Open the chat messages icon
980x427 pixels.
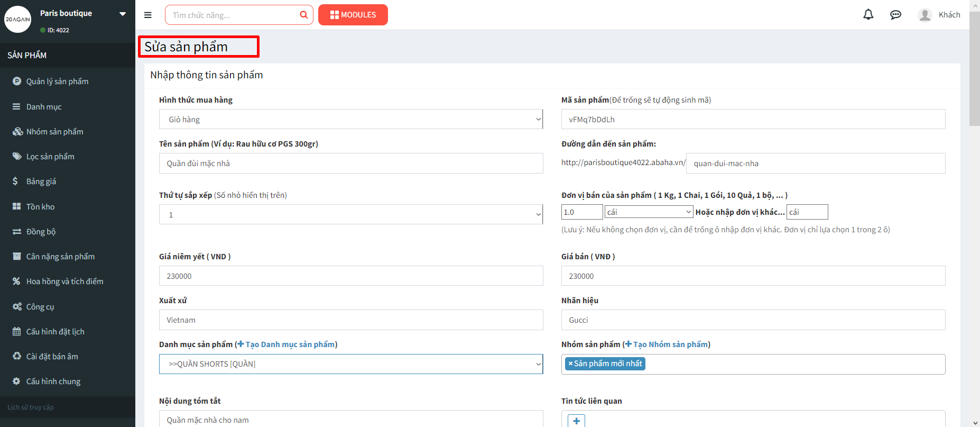pyautogui.click(x=895, y=15)
